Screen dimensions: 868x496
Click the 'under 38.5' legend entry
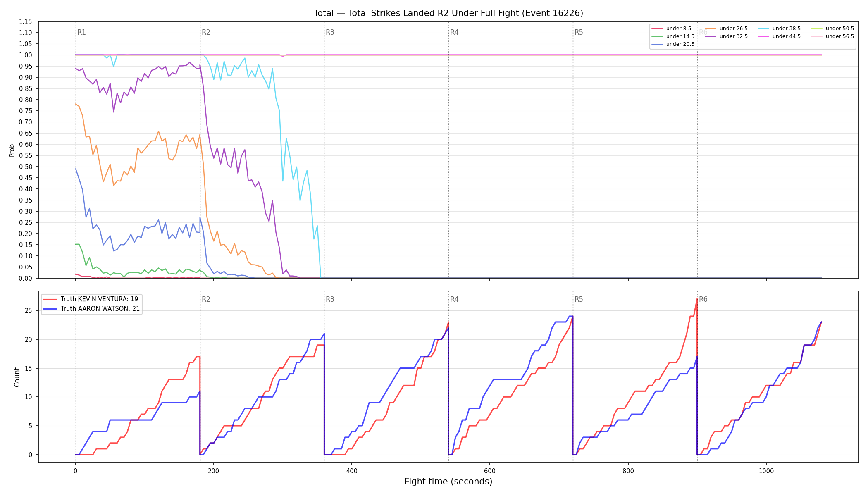(779, 29)
